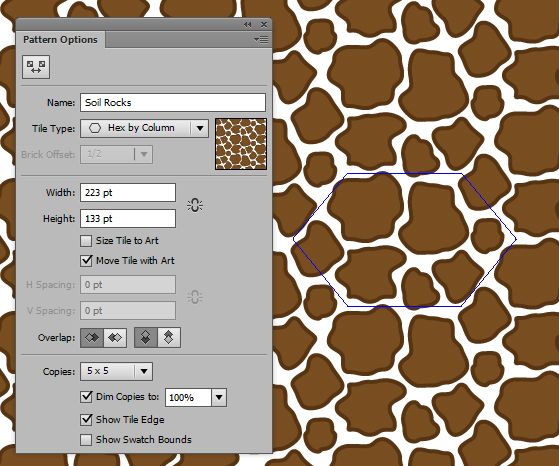Image resolution: width=559 pixels, height=466 pixels.
Task: Select Top in Front overlap icon
Action: click(145, 337)
